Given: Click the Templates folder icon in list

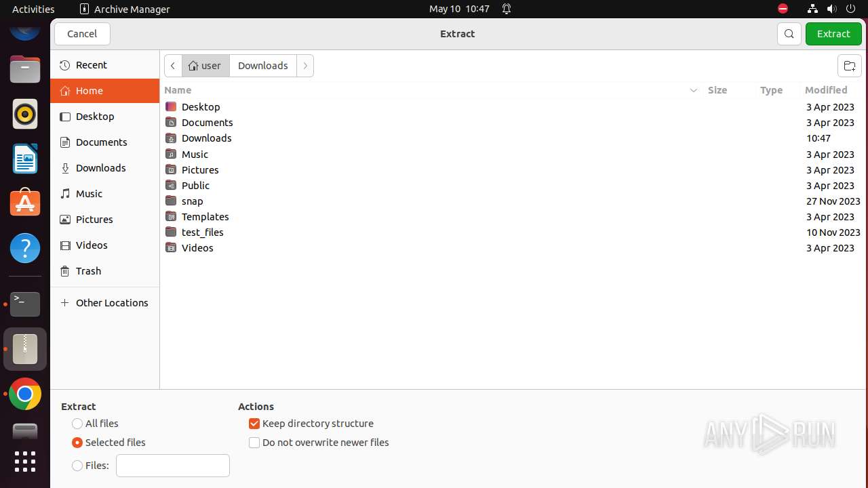Looking at the screenshot, I should click(171, 216).
